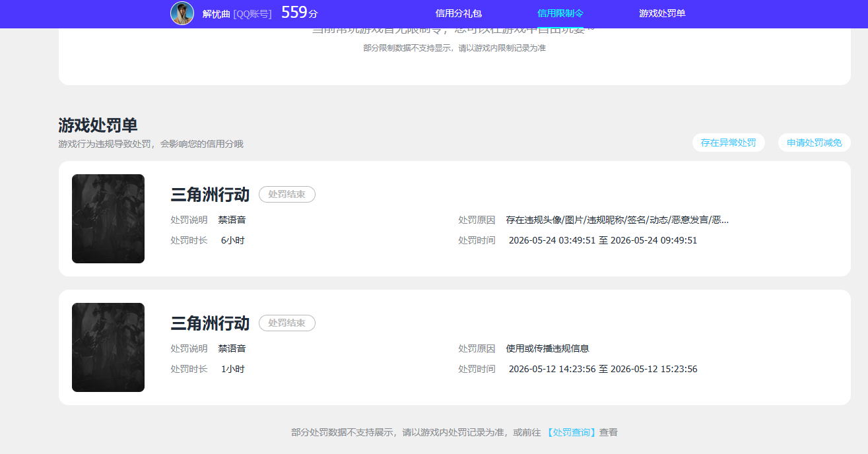This screenshot has height=454, width=868.
Task: Click 三角洲行动 title on the 6小时 penalty card
Action: 211,195
